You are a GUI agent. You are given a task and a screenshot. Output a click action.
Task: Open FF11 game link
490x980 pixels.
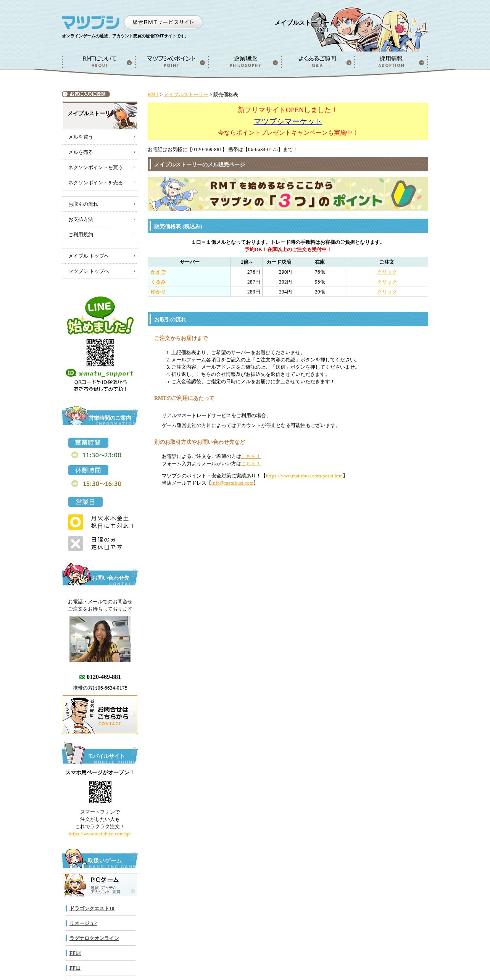(x=75, y=968)
